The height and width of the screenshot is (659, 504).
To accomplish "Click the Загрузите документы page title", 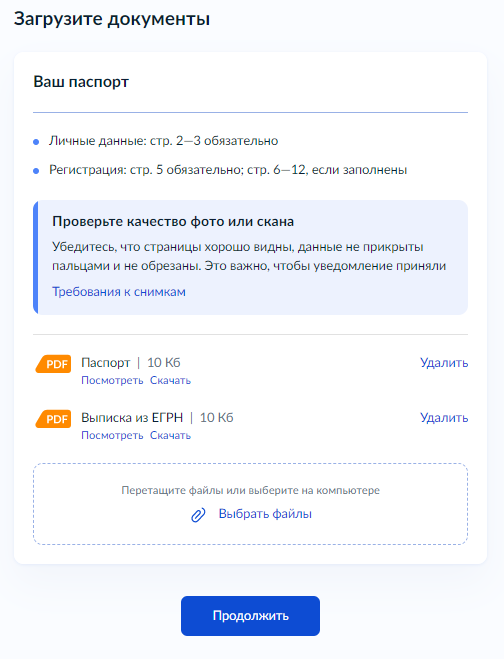I will pyautogui.click(x=112, y=19).
